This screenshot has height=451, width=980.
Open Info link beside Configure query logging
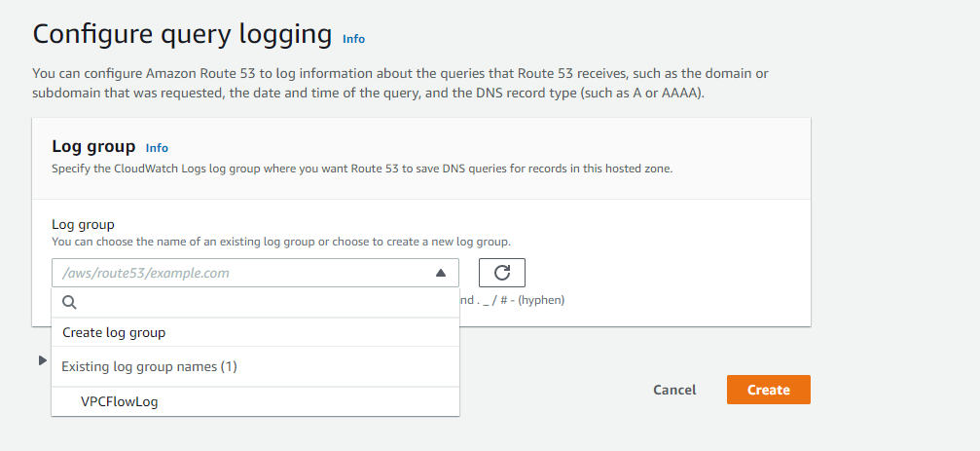point(353,39)
